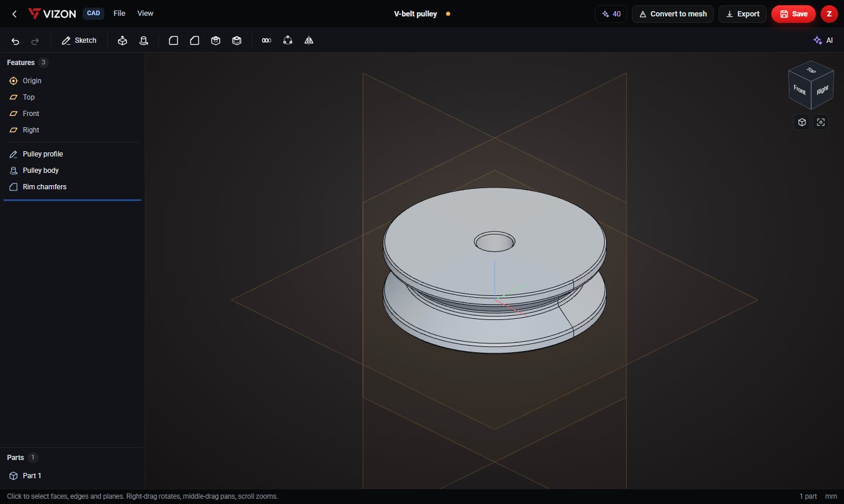Click the Right face of view cube
This screenshot has width=844, height=504.
tap(822, 90)
